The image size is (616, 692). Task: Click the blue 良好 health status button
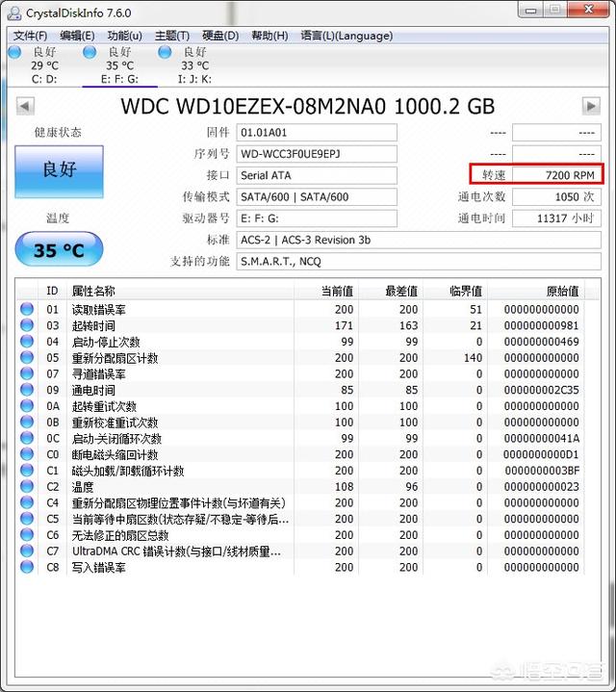tap(59, 171)
